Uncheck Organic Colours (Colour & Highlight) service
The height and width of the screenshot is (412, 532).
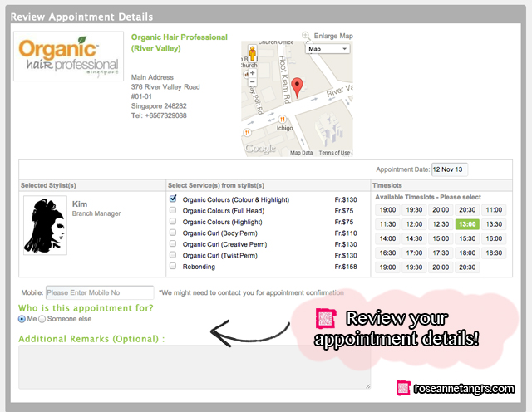(173, 199)
